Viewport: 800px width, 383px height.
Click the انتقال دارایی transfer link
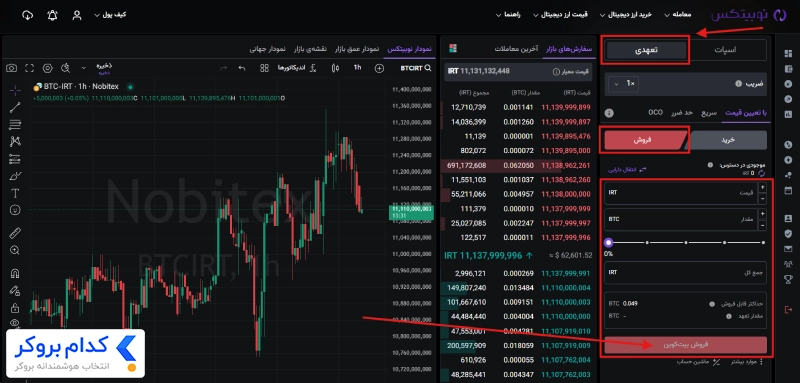tap(627, 169)
